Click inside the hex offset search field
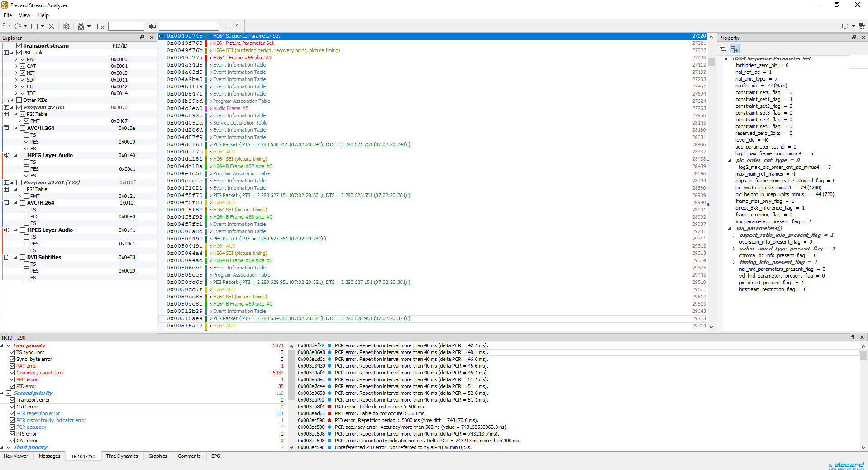This screenshot has width=868, height=470. click(126, 26)
